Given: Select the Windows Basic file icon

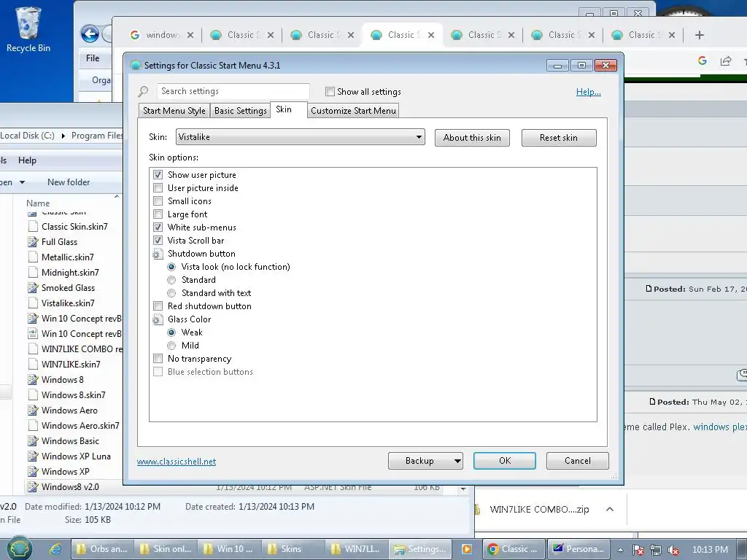Looking at the screenshot, I should click(x=33, y=441).
